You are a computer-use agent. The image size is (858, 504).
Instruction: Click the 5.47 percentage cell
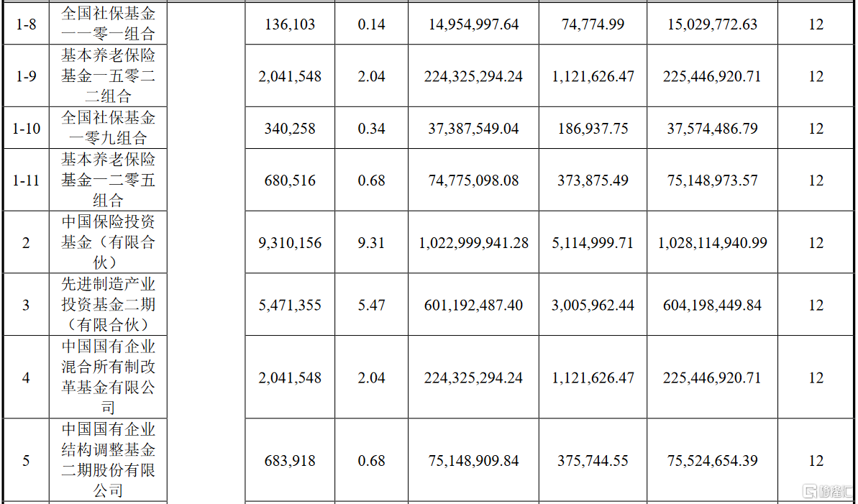coord(371,306)
